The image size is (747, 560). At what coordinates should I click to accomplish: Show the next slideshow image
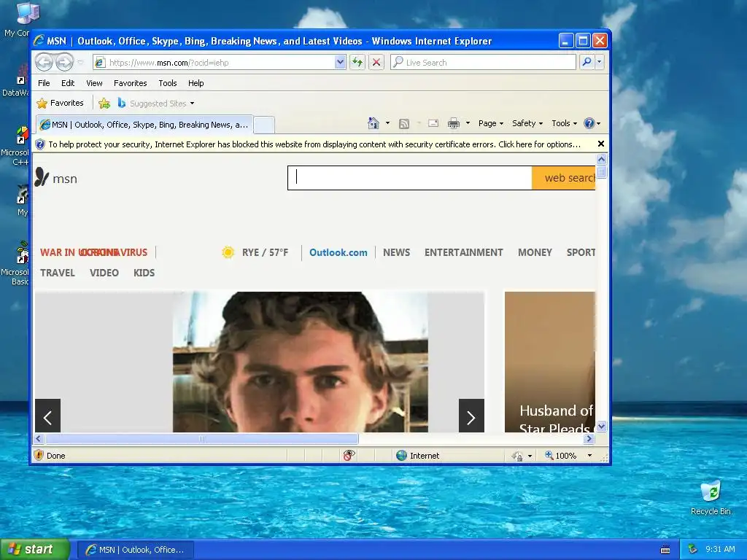coord(471,416)
